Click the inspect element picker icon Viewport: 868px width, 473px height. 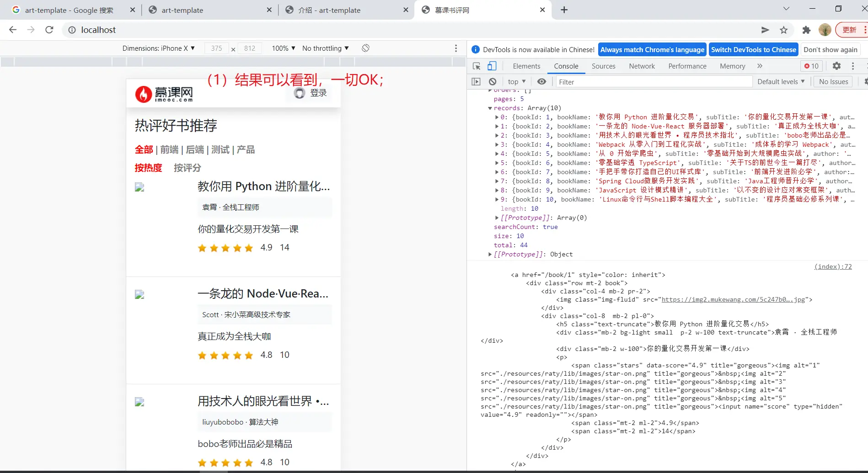(477, 66)
